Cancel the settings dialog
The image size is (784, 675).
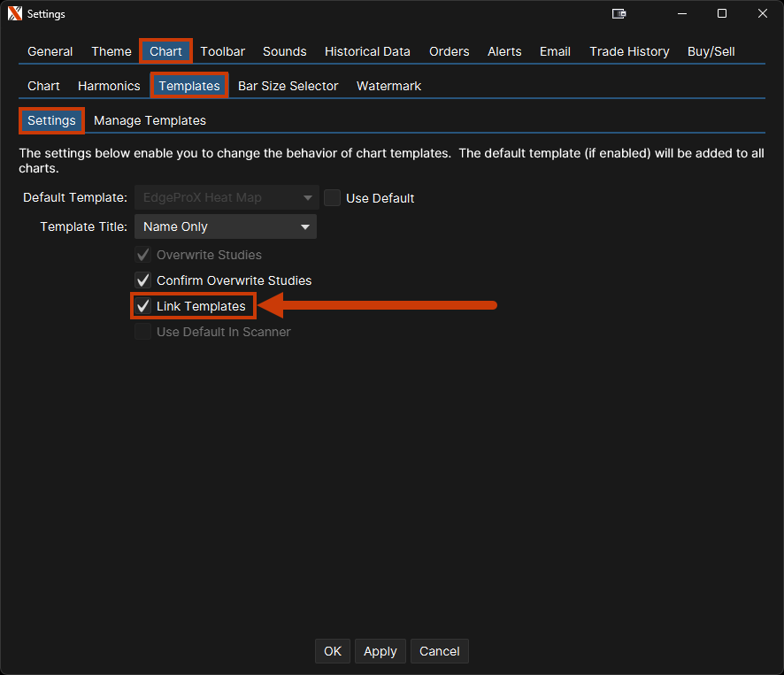tap(439, 651)
